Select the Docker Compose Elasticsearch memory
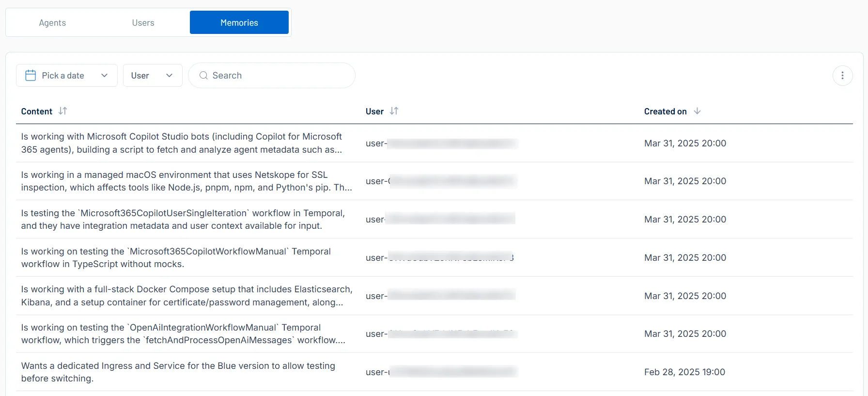Image resolution: width=868 pixels, height=396 pixels. point(434,296)
